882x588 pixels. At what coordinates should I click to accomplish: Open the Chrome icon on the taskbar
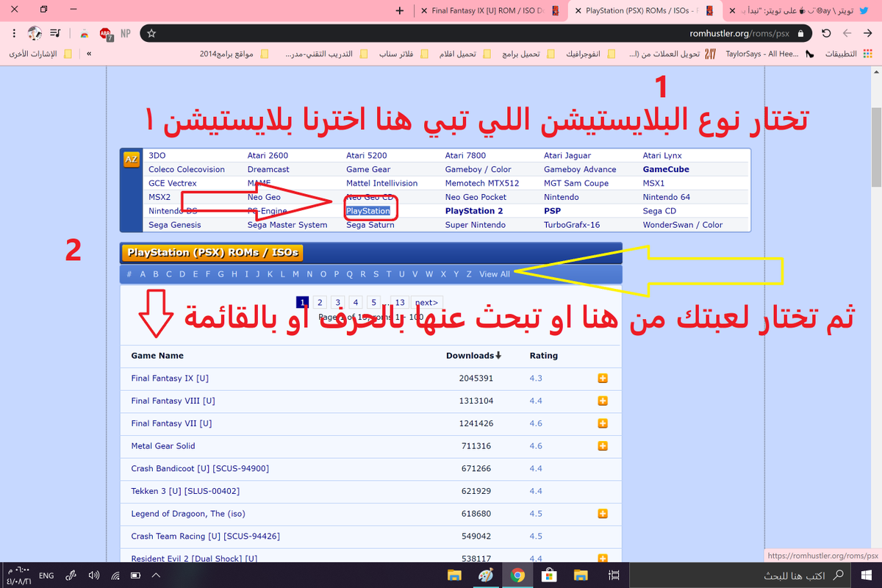tap(517, 575)
